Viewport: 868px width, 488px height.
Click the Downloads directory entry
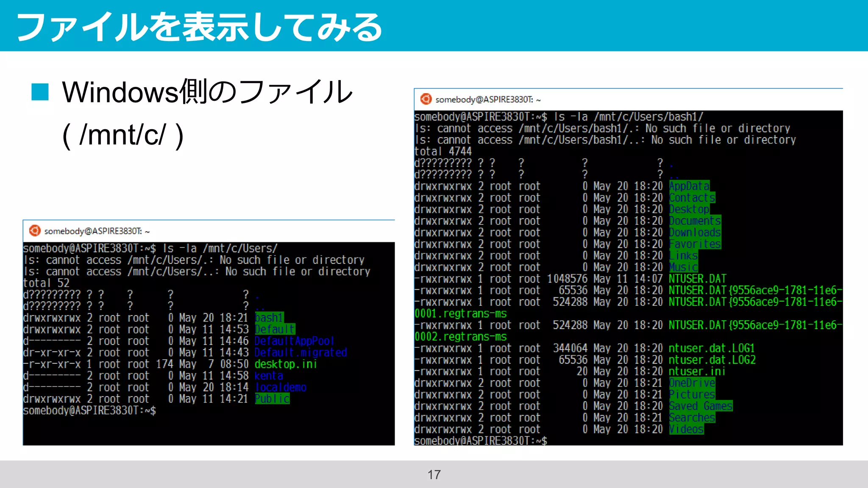[x=695, y=233]
